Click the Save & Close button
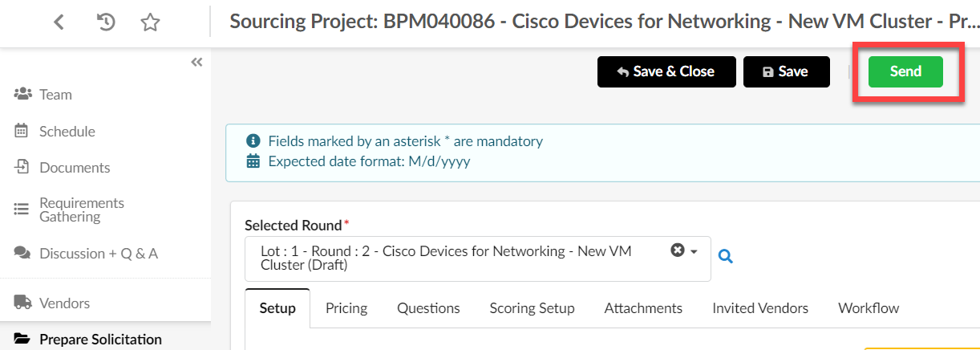 click(x=666, y=71)
